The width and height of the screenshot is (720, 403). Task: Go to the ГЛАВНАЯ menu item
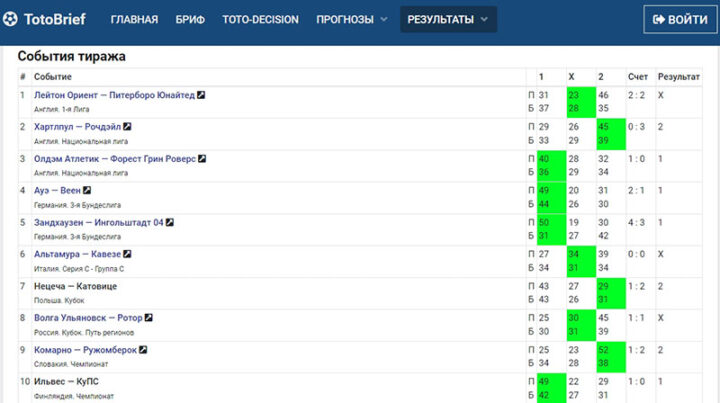pyautogui.click(x=134, y=19)
